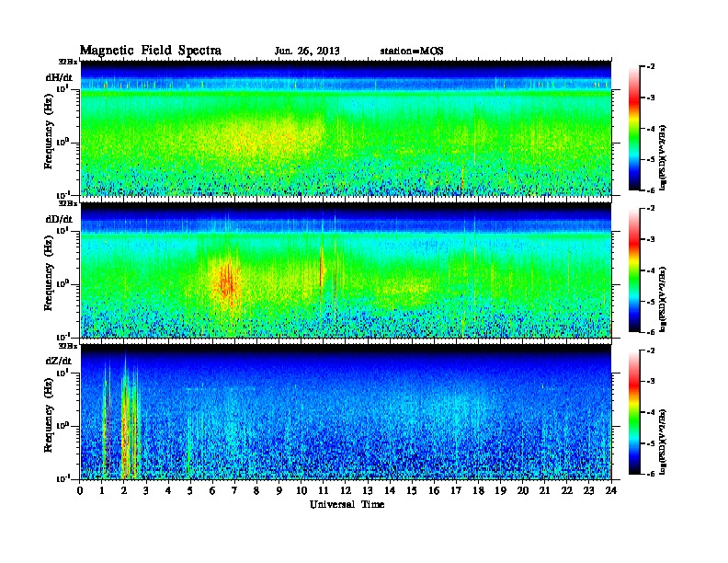Viewport: 728px width, 563px height.
Task: Click hour tick label '4' on time axis
Action: coord(168,491)
